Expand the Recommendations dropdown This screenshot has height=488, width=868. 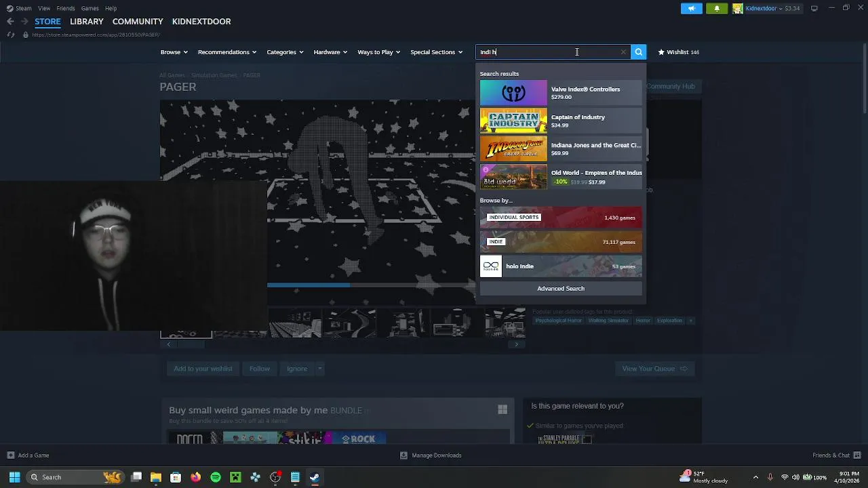coord(227,52)
